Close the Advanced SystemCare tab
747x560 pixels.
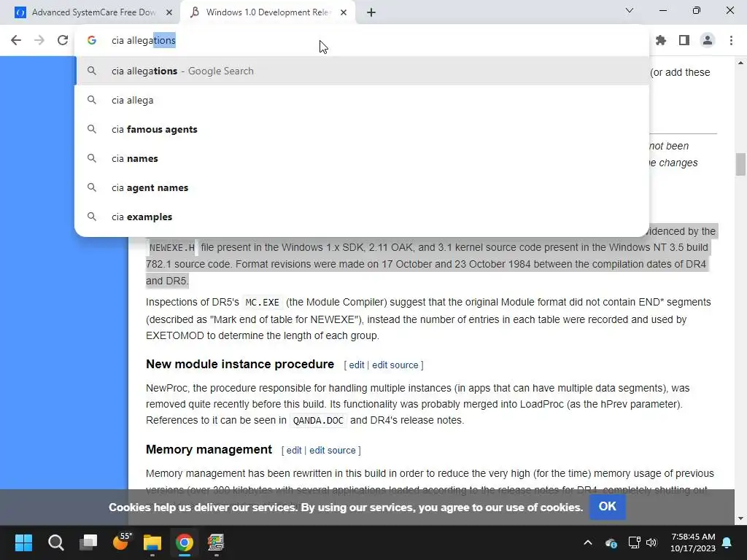click(x=169, y=12)
